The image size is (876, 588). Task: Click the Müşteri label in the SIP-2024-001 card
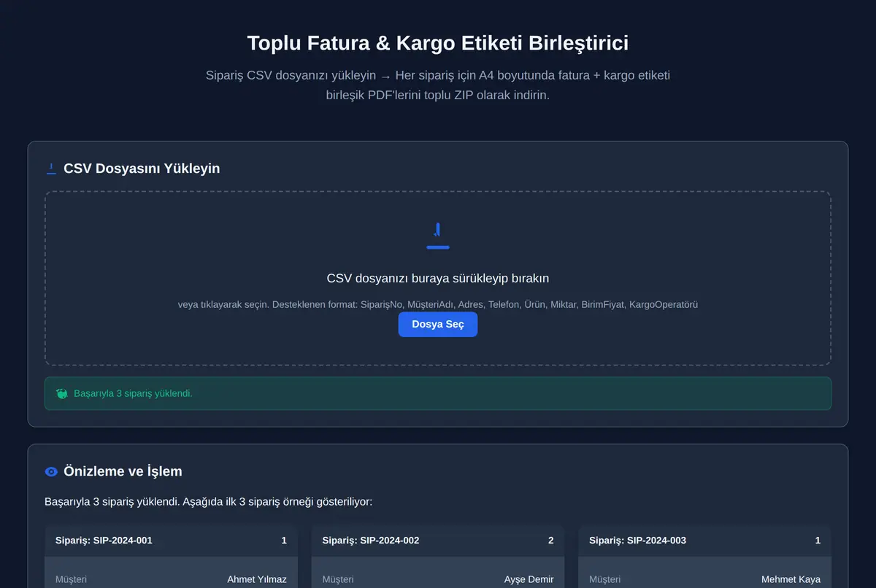(71, 579)
